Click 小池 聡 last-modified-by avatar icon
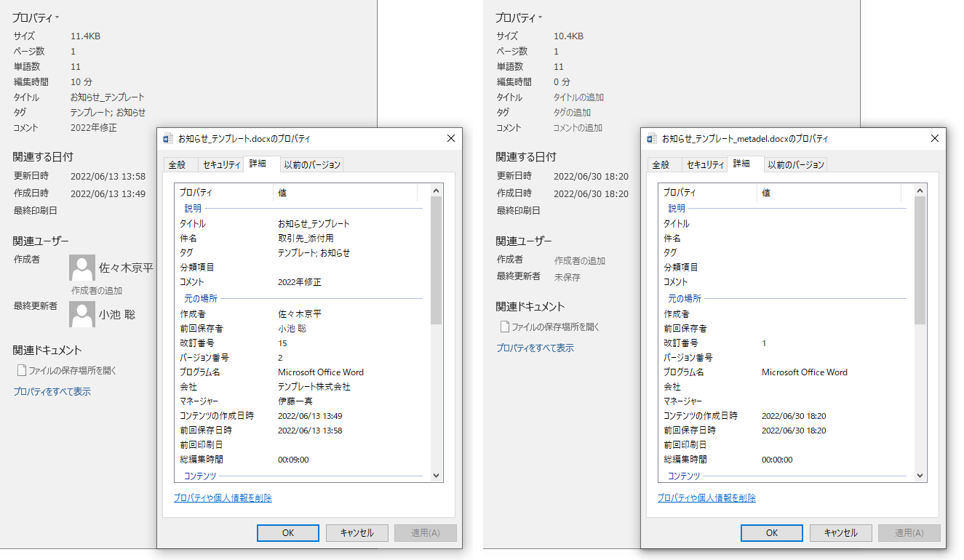This screenshot has width=964, height=560. coord(81,314)
